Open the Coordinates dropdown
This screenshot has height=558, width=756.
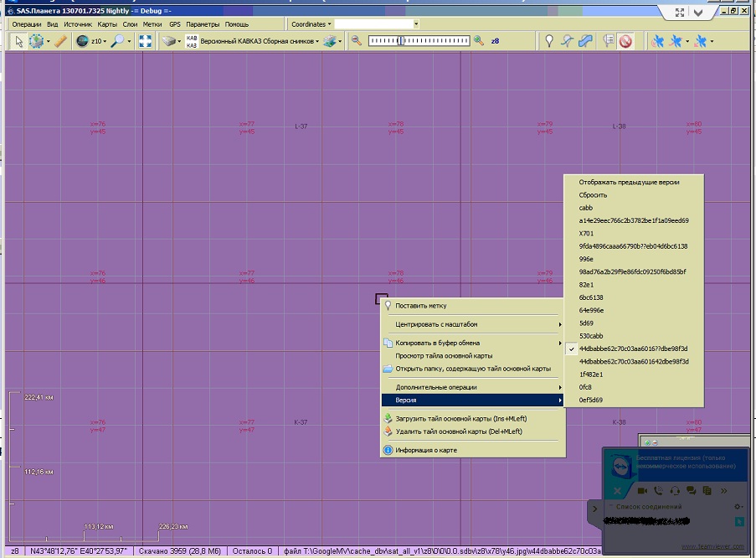point(311,24)
